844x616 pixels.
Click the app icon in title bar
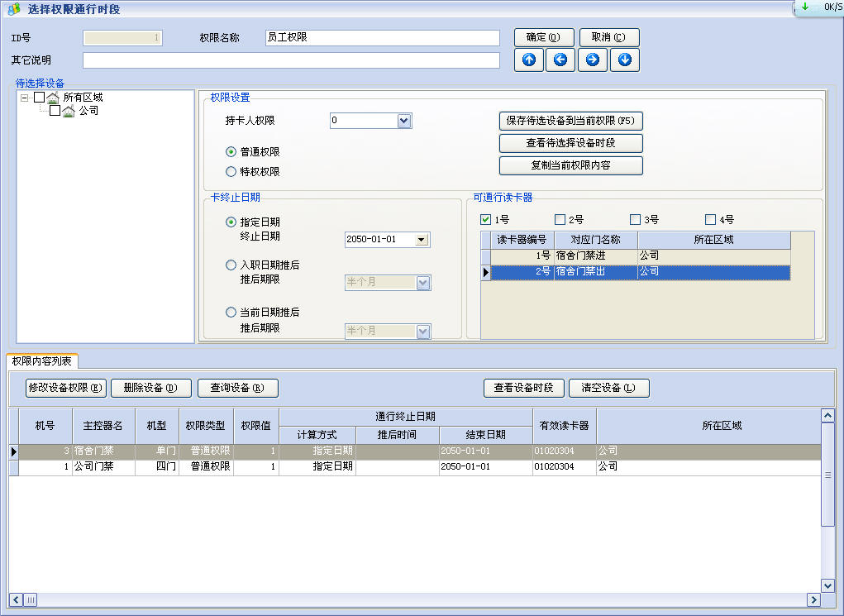12,8
